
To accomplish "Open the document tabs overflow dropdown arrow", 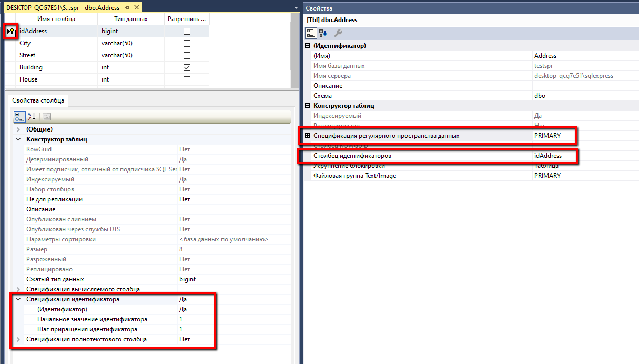I will [x=297, y=8].
